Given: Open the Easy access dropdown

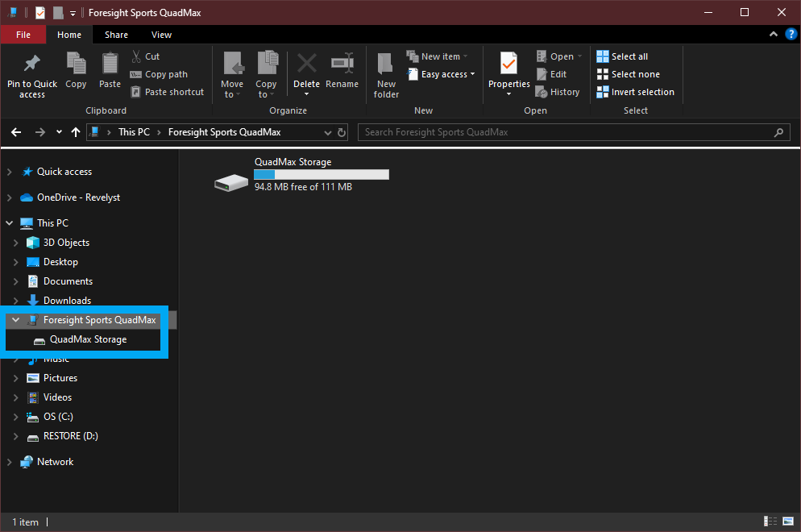Looking at the screenshot, I should [x=441, y=74].
